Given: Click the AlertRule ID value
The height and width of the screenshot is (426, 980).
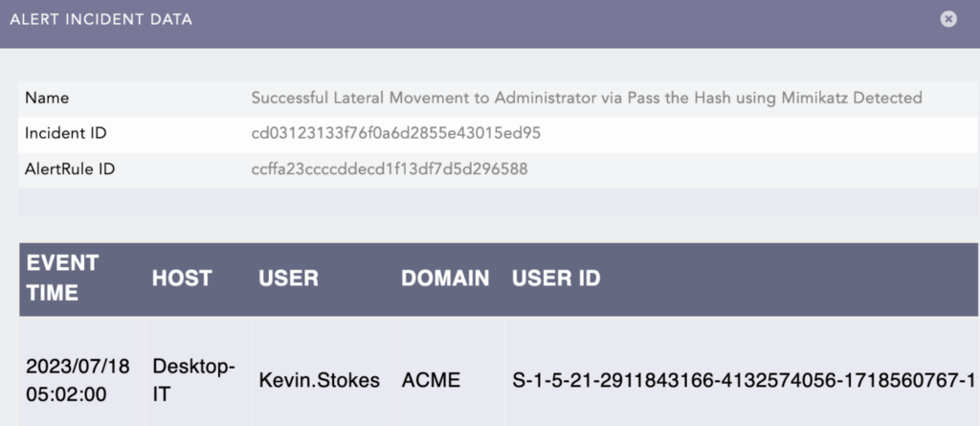Looking at the screenshot, I should point(390,168).
